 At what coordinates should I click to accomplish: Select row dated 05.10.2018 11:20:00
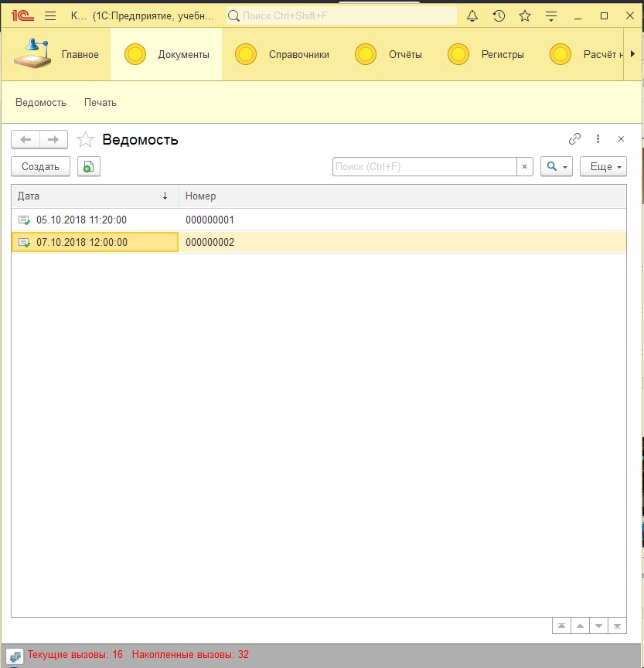click(319, 220)
